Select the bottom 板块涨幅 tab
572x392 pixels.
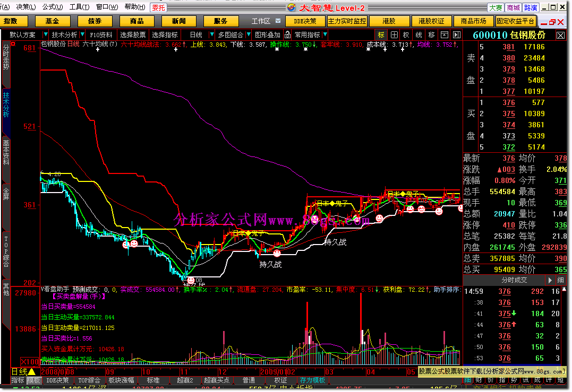point(122,380)
